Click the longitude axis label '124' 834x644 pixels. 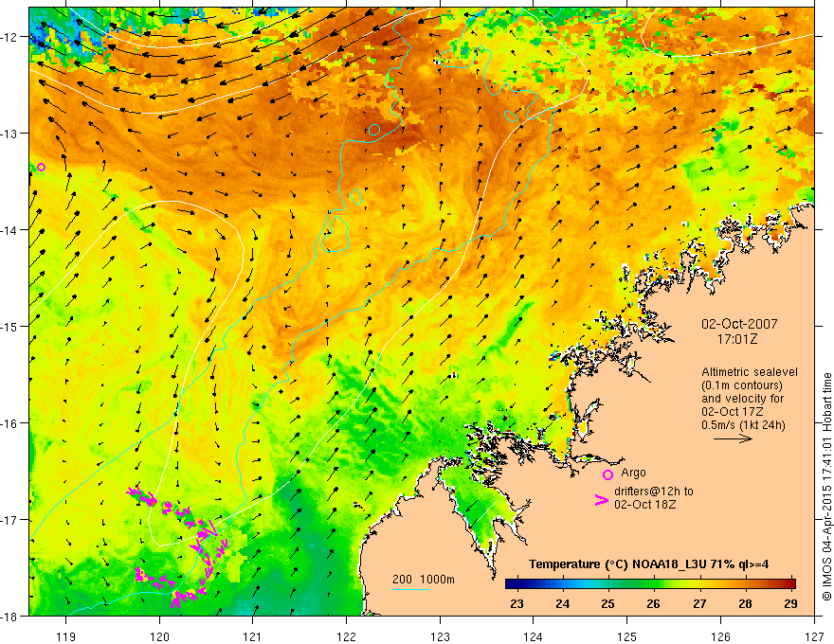click(534, 636)
